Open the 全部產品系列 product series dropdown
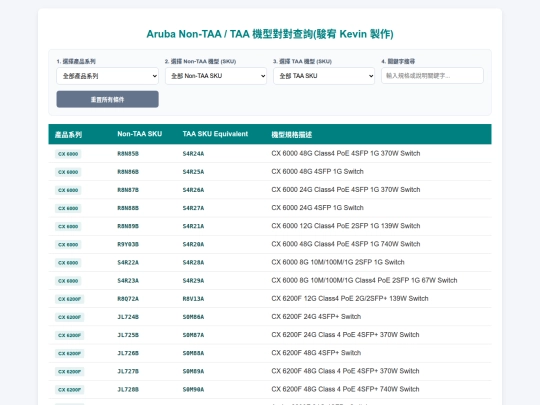 click(107, 76)
